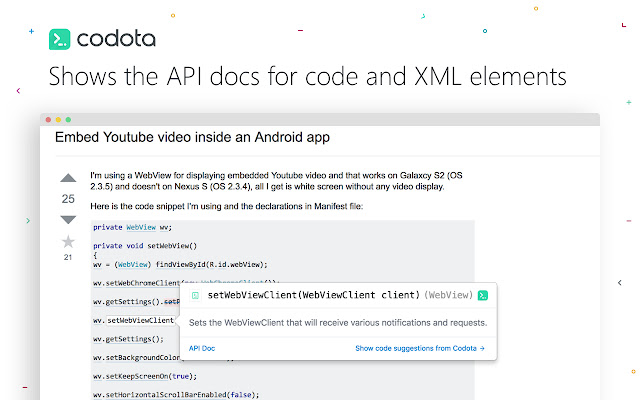The height and width of the screenshot is (400, 640).
Task: Click the red close window dot
Action: click(48, 120)
